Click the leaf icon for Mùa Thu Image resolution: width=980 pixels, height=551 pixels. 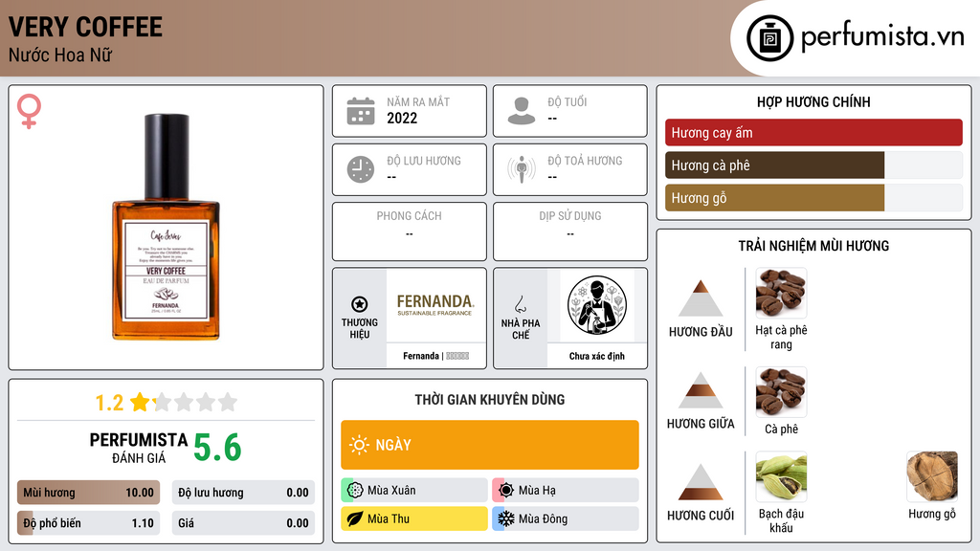(x=355, y=518)
